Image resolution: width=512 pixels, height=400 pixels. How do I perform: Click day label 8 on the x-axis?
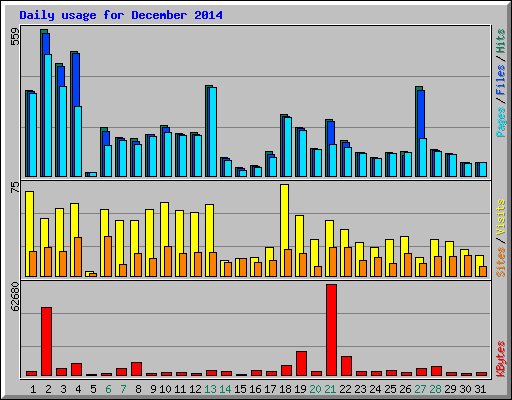point(138,389)
